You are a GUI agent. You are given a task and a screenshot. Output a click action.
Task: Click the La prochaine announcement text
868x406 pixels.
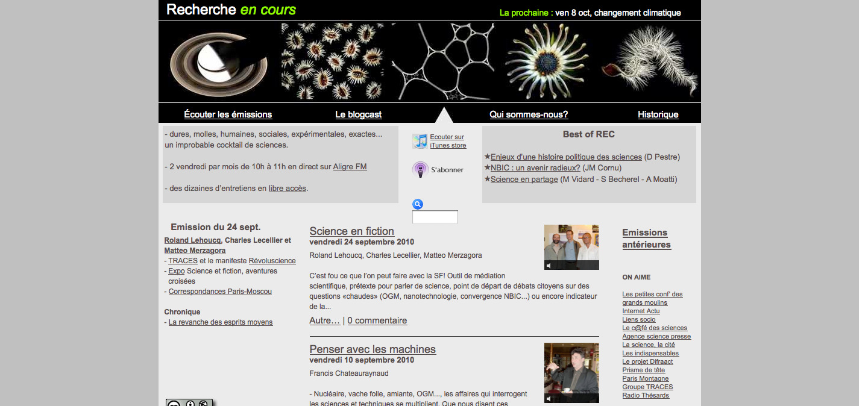click(590, 13)
